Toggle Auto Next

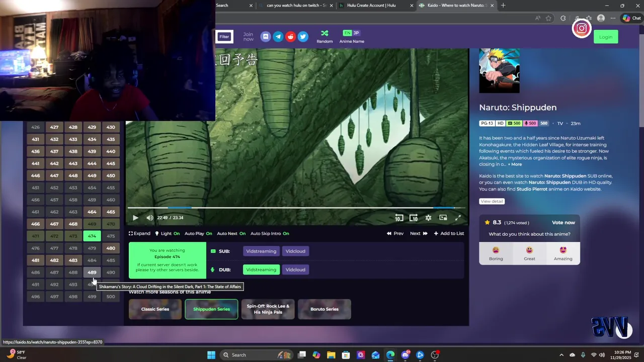pyautogui.click(x=231, y=233)
